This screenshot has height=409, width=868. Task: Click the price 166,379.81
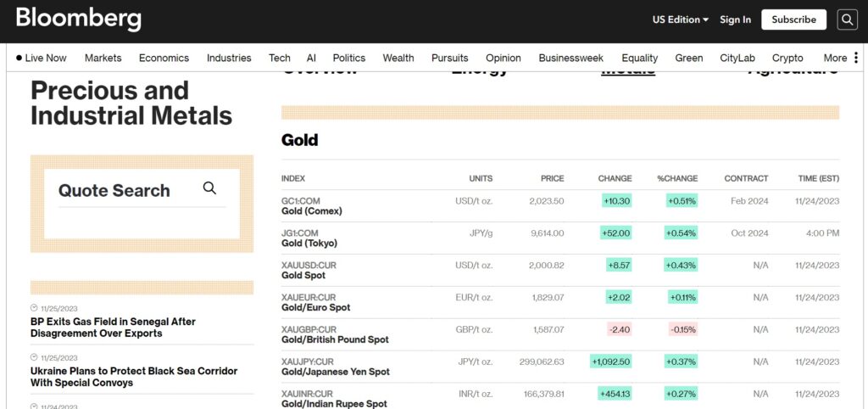[x=543, y=394]
